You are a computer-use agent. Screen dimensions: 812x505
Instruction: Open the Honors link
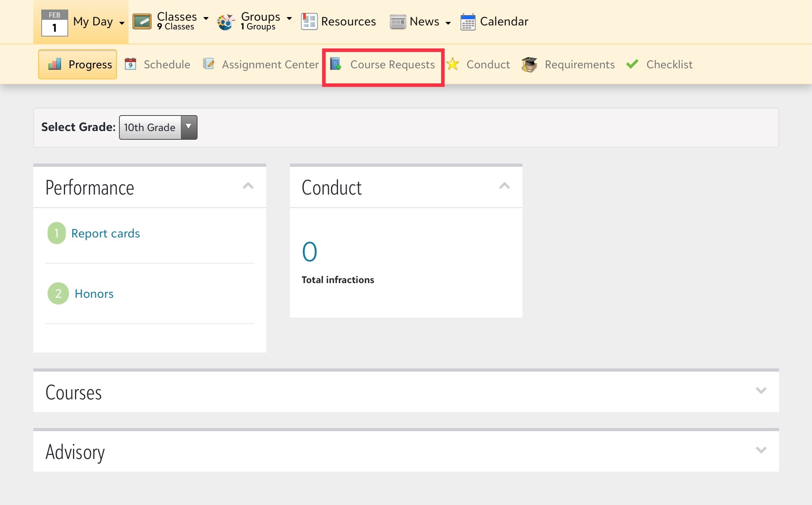point(94,294)
